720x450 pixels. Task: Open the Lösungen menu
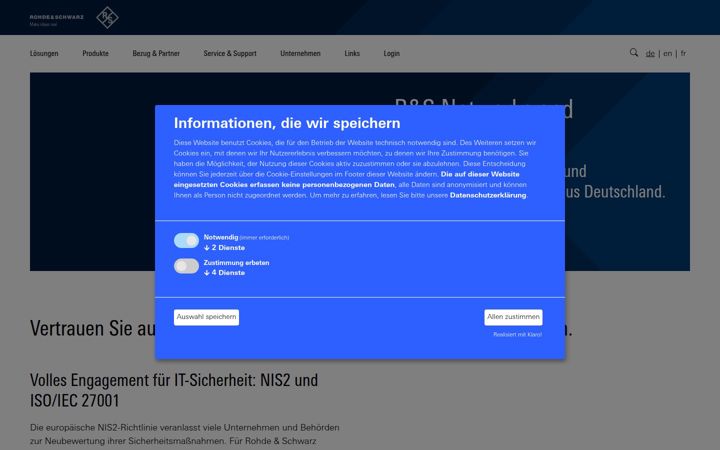pos(44,53)
